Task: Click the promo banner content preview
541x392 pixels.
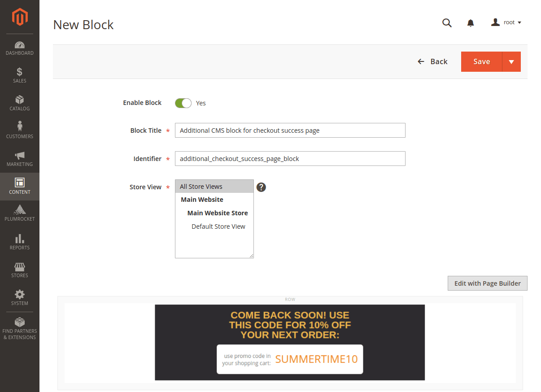Action: point(290,343)
